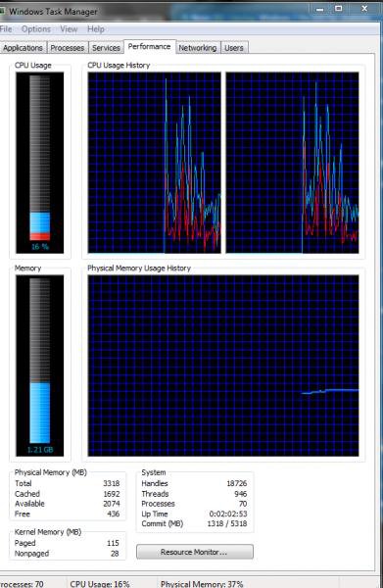The image size is (383, 588).
Task: Click the Task Manager title bar icon
Action: (x=2, y=11)
